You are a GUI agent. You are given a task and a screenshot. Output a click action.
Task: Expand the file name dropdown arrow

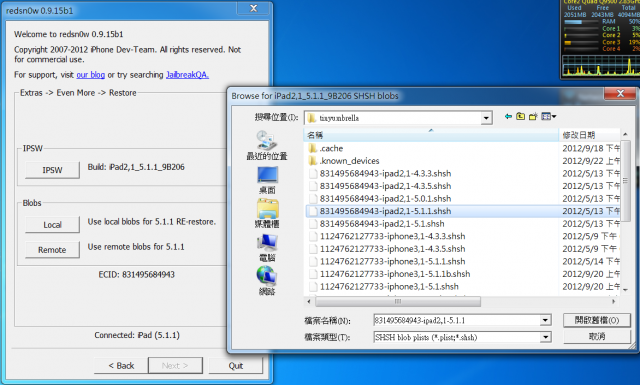[x=545, y=320]
